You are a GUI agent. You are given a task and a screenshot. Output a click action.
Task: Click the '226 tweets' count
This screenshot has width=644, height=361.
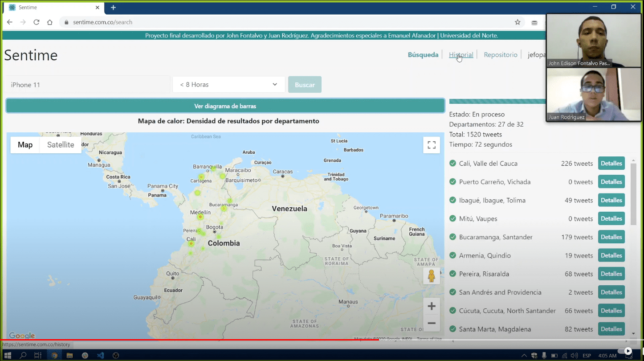577,164
